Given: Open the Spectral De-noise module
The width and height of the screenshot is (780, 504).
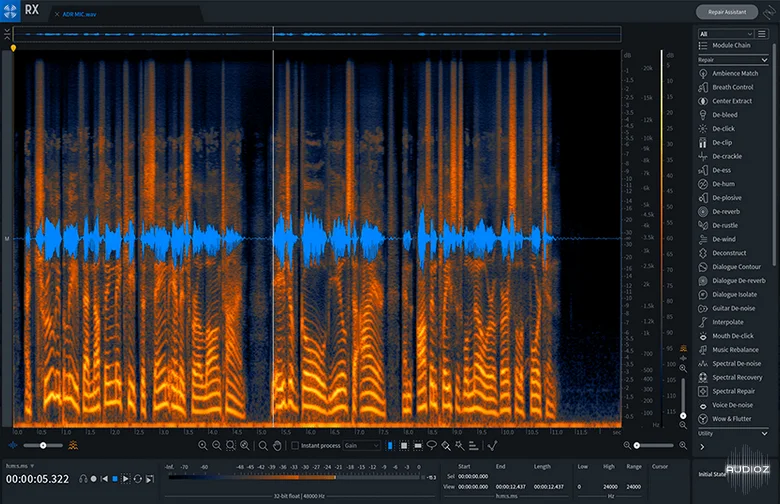Looking at the screenshot, I should pos(730,364).
